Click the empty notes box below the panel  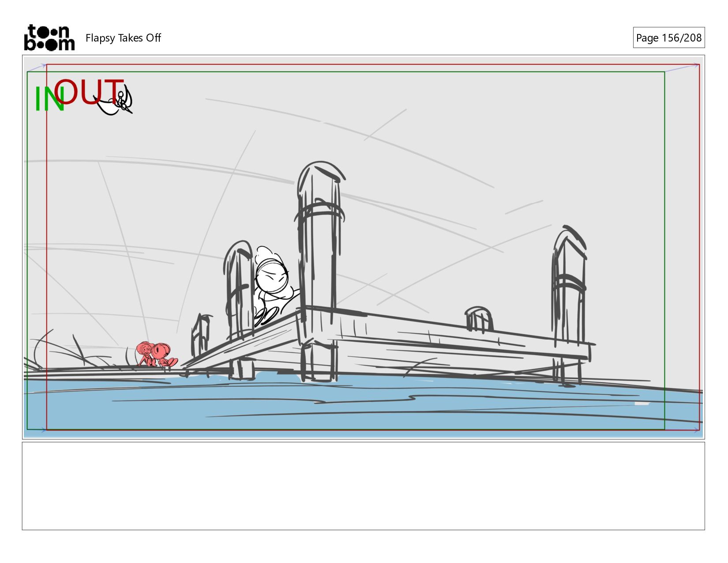coord(363,486)
